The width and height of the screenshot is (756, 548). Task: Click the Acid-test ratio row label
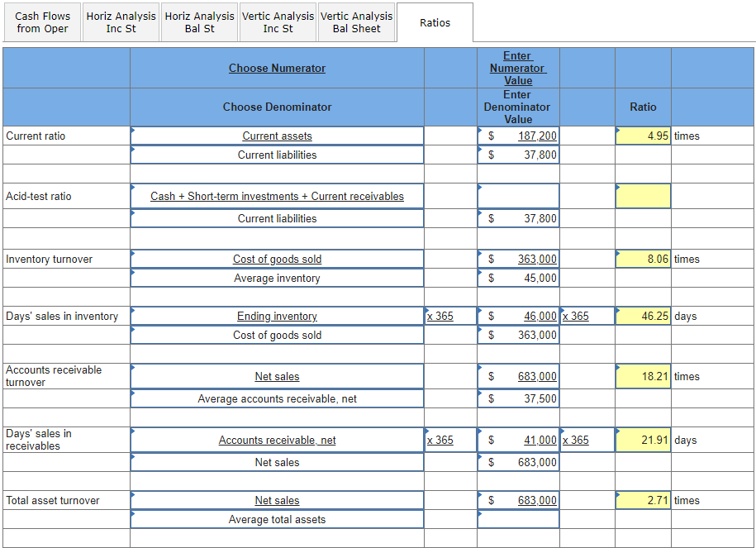click(39, 197)
